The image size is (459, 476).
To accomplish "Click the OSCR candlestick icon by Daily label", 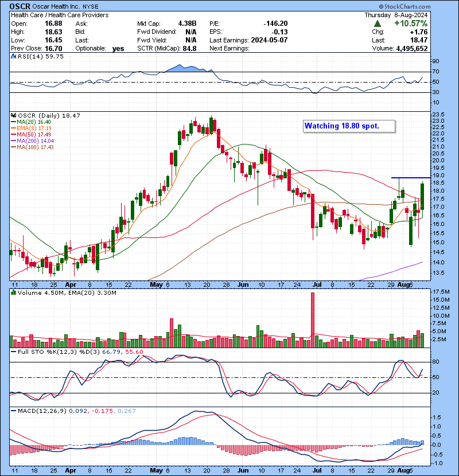I will [14, 115].
